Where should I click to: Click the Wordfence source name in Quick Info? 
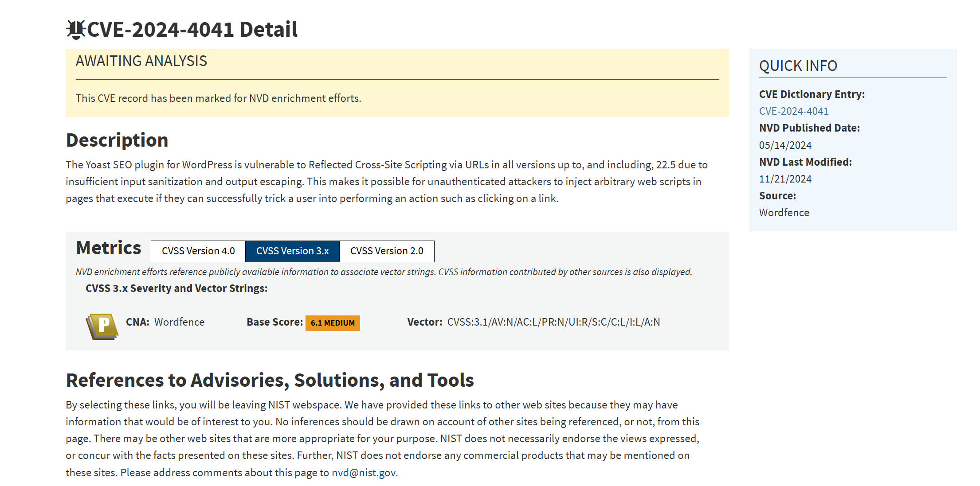click(784, 213)
